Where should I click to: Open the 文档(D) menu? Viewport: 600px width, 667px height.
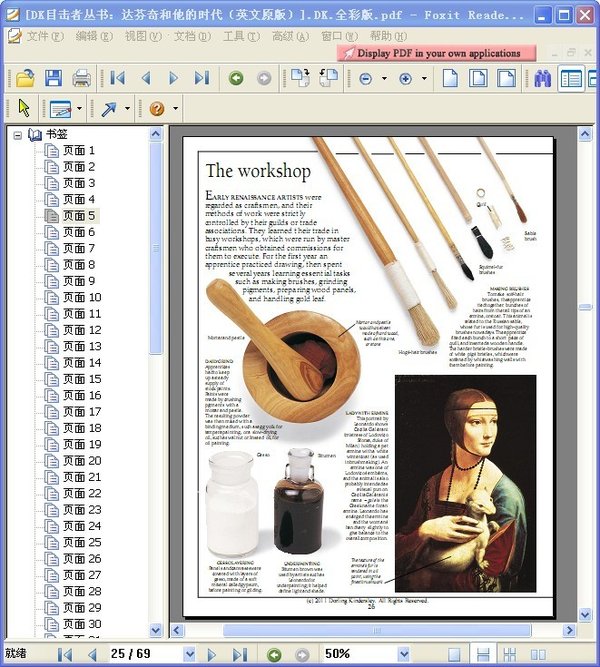[x=192, y=37]
